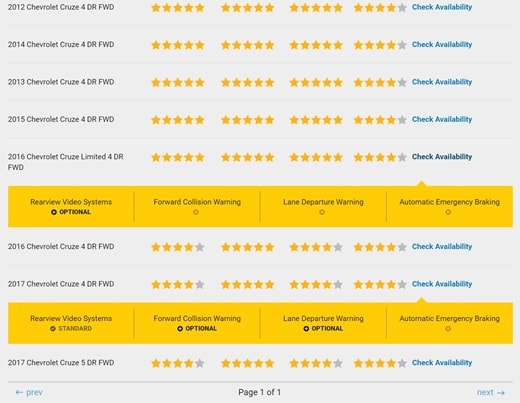Click the empty circle under Lane Departure Warning, 2016 panel
This screenshot has height=403, width=520.
[x=322, y=212]
